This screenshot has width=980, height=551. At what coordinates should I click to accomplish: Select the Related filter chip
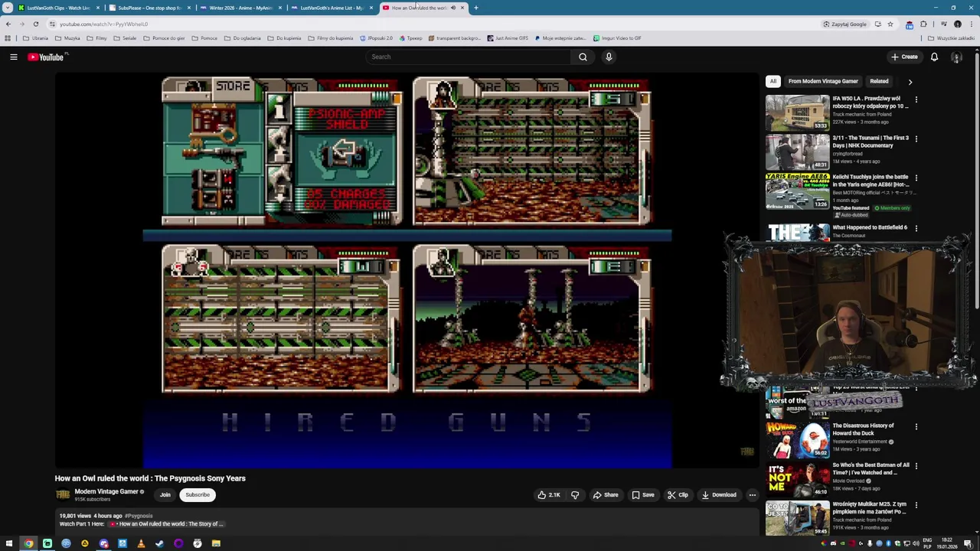[x=879, y=81]
